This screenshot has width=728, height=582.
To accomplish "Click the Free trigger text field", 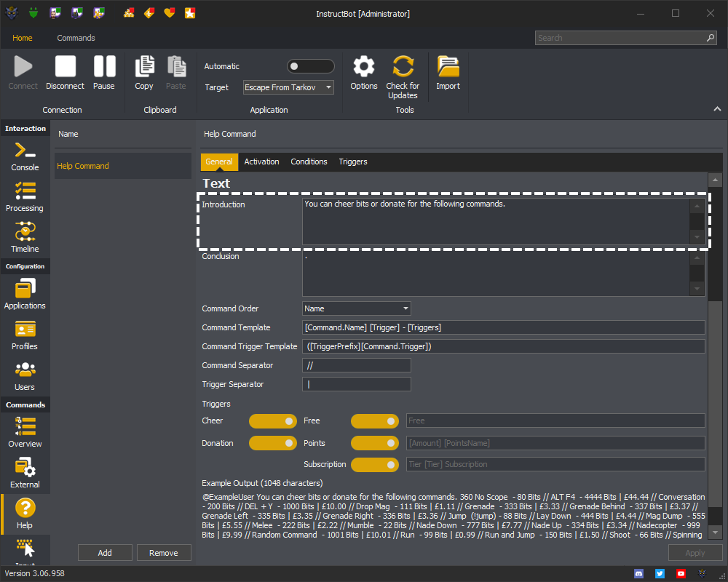I will 555,421.
